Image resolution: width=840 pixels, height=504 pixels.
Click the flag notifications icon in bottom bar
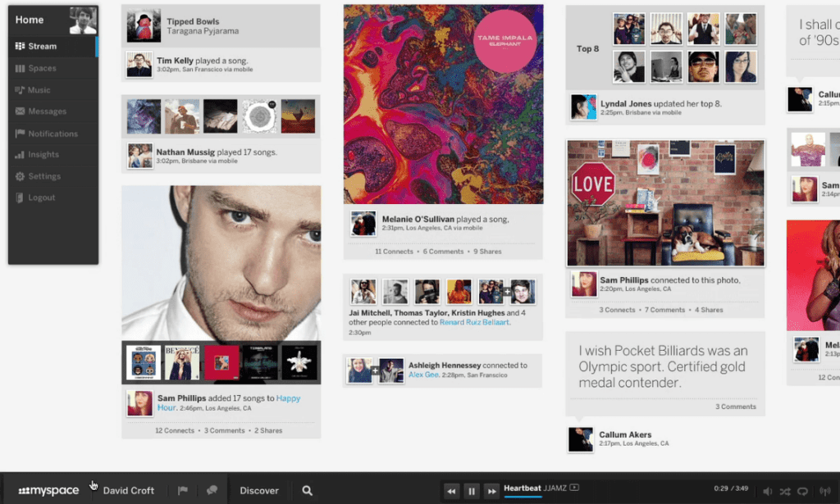pyautogui.click(x=183, y=490)
